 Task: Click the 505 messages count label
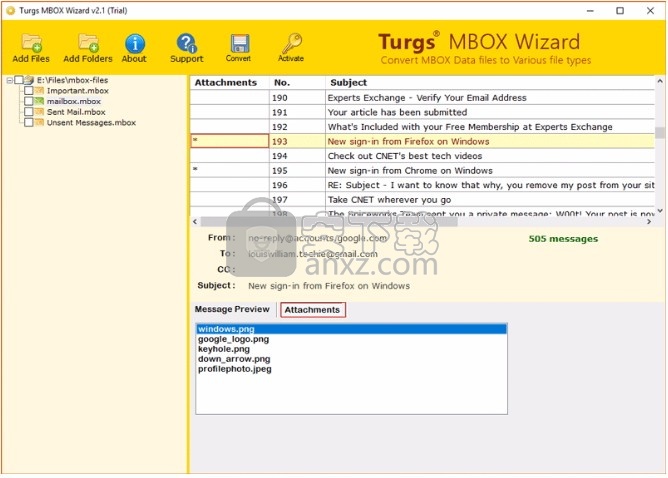coord(563,239)
